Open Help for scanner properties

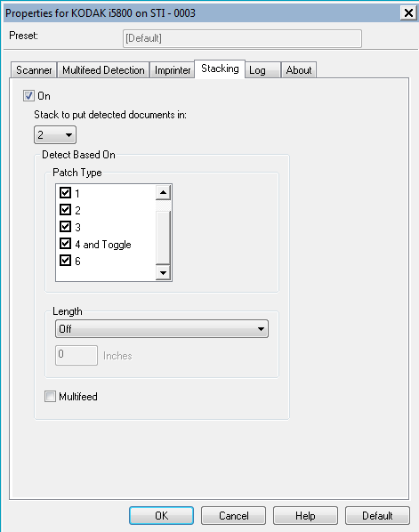(305, 516)
